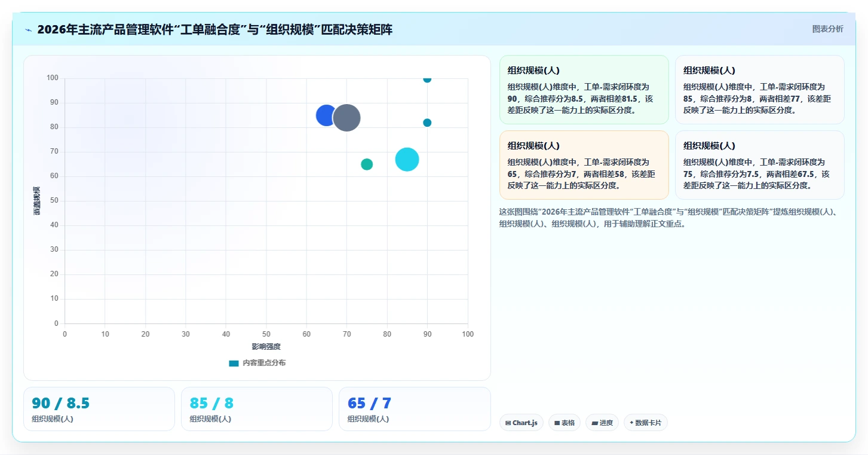Image resolution: width=868 pixels, height=455 pixels.
Task: Click the 组织规模(人) label under 90 / 8.5
Action: pos(53,419)
